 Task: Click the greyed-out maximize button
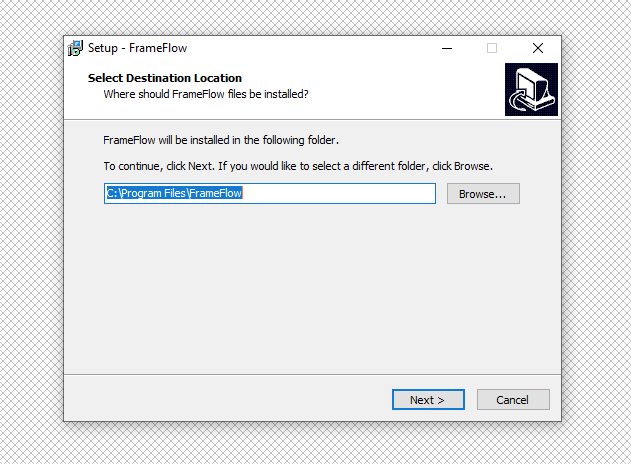pyautogui.click(x=491, y=48)
